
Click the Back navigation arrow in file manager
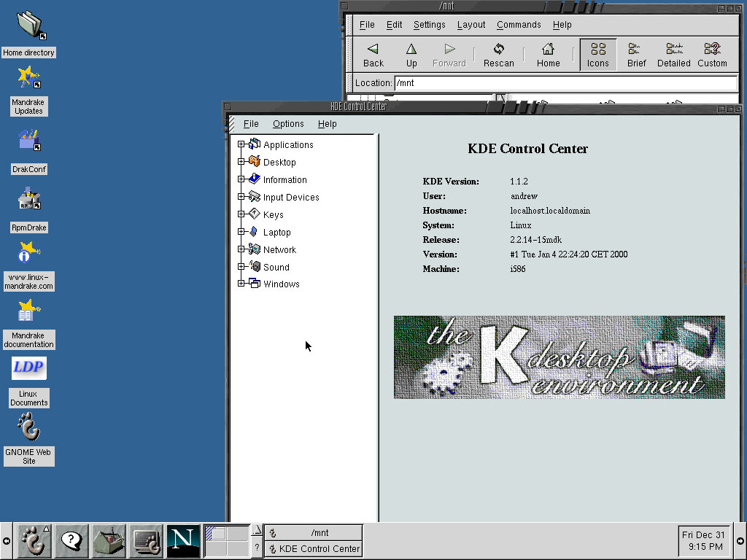(373, 53)
